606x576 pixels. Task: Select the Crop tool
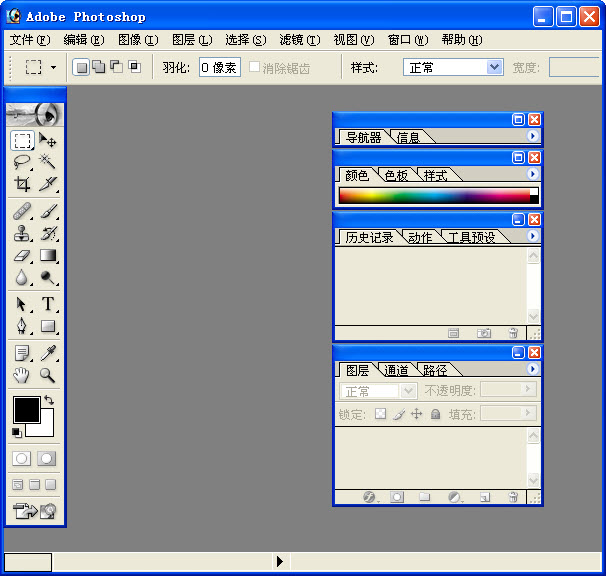pyautogui.click(x=22, y=184)
